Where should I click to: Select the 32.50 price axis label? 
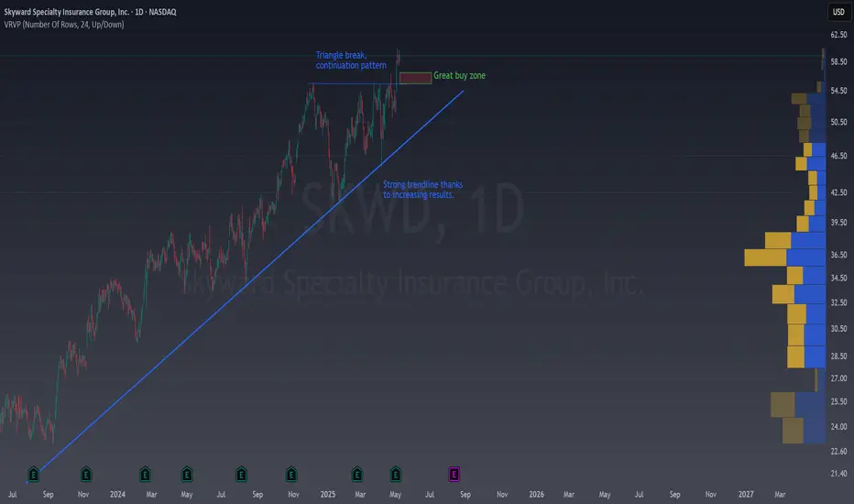(x=838, y=302)
